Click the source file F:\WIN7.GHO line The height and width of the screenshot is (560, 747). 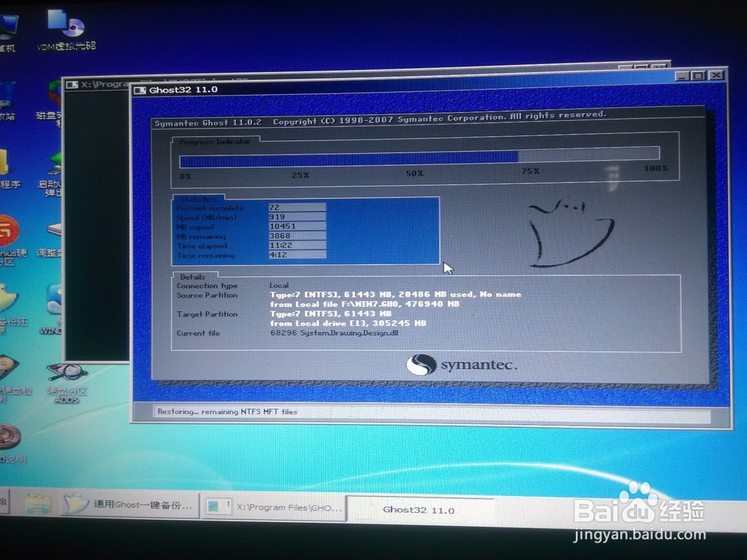(x=365, y=304)
